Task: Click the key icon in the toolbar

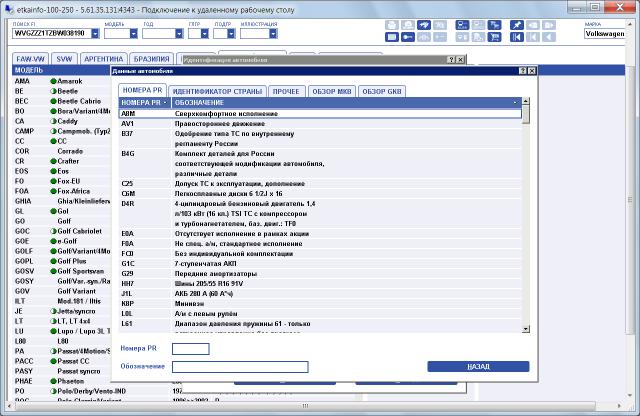Action: pyautogui.click(x=408, y=38)
